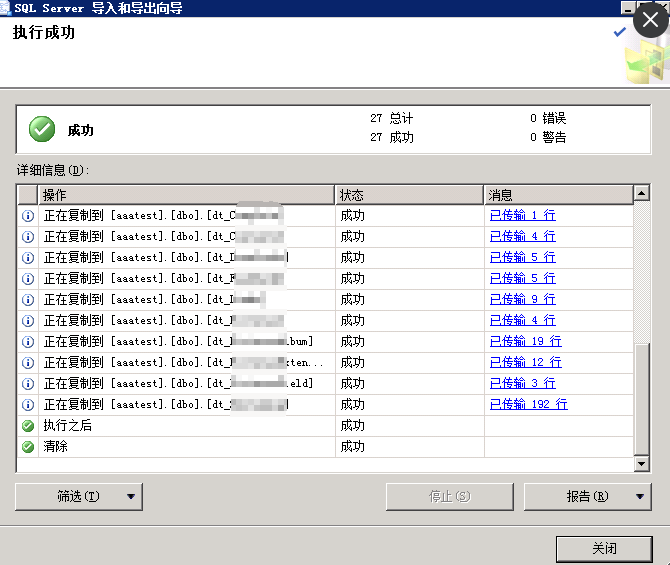
Task: Click green check icon beside 执行之后
Action: coord(27,426)
